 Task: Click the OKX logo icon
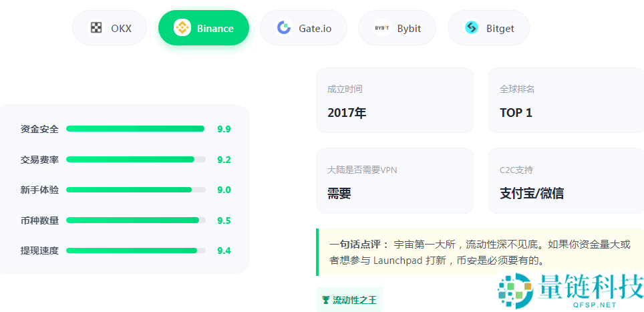pos(96,28)
